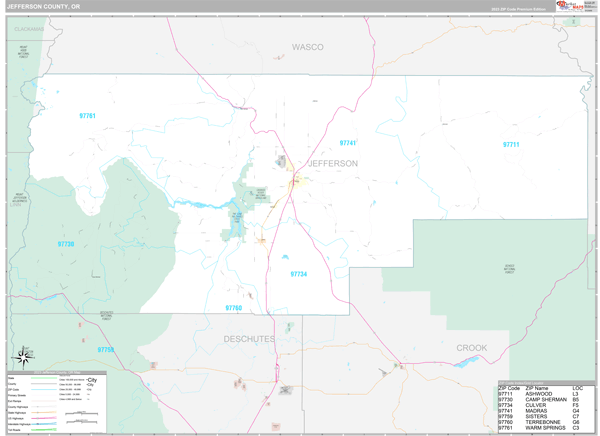Select ZIP code 97741 label on map
600x436 pixels.
pyautogui.click(x=348, y=143)
